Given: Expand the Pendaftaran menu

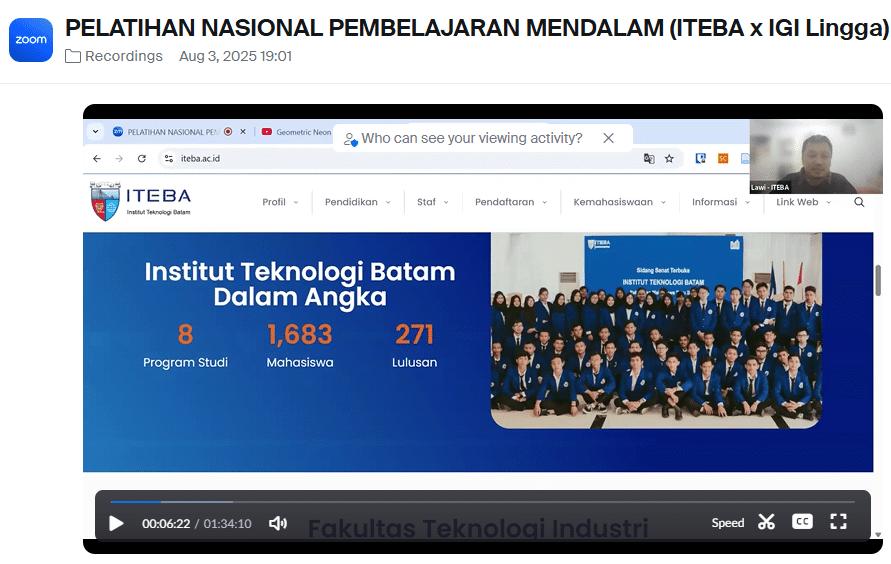Looking at the screenshot, I should pos(511,202).
